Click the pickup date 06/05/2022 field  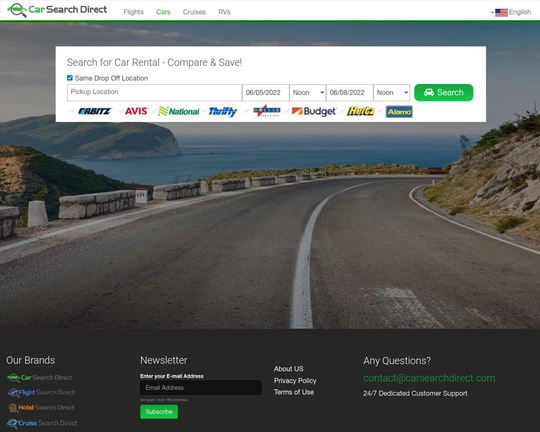click(x=266, y=93)
